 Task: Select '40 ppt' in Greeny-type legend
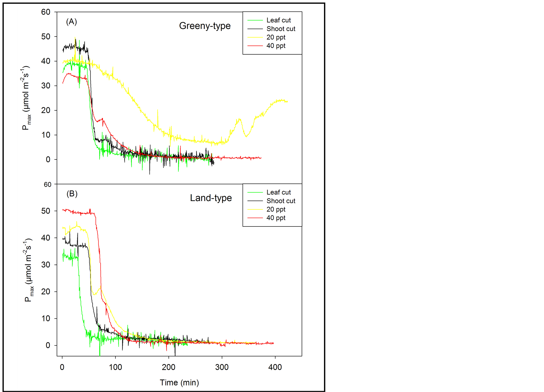click(x=276, y=46)
